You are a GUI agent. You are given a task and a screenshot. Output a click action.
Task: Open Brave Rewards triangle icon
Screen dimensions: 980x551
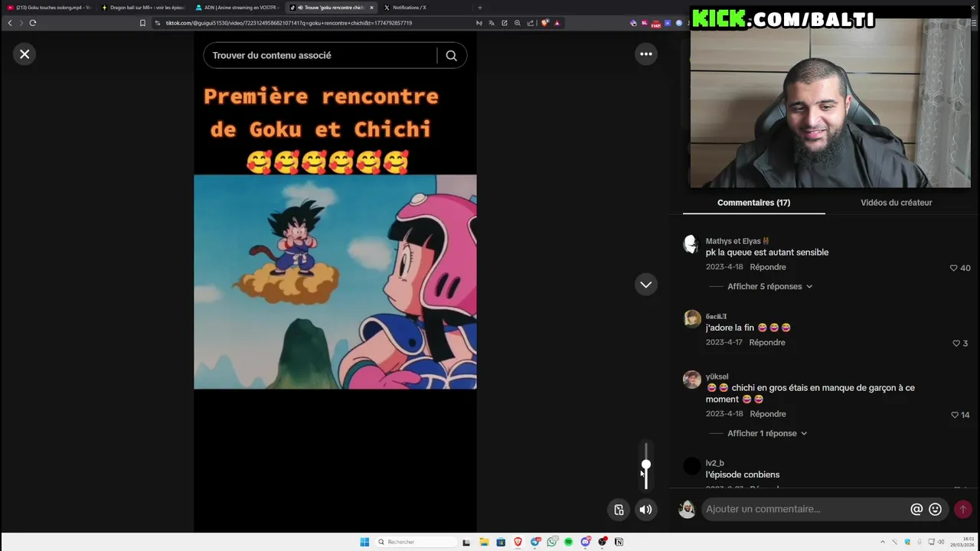(x=557, y=23)
